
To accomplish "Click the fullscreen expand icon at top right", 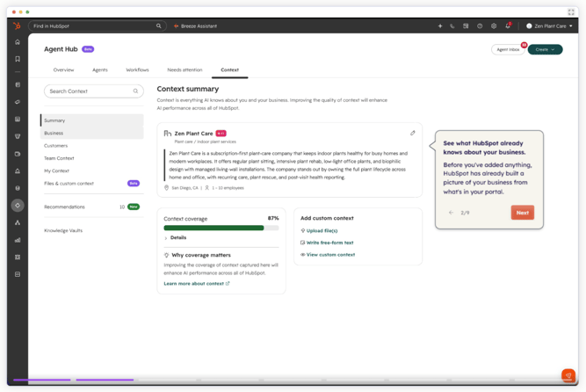I will [x=571, y=12].
